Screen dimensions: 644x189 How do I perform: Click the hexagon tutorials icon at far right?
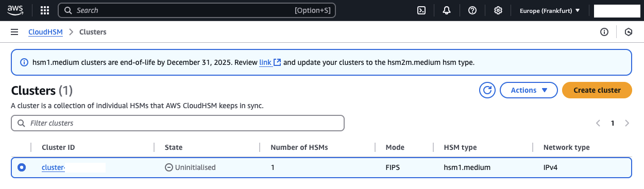(x=629, y=32)
